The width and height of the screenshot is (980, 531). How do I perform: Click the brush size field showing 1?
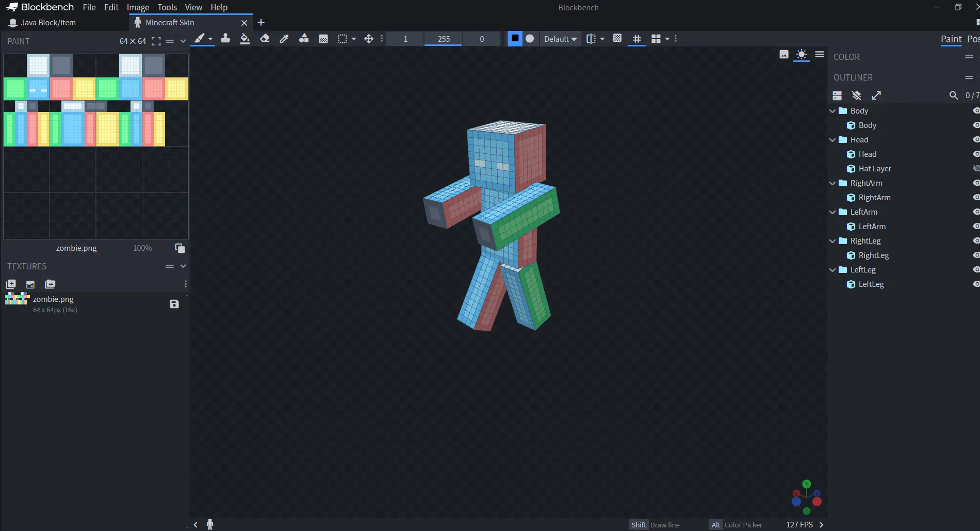coord(405,39)
